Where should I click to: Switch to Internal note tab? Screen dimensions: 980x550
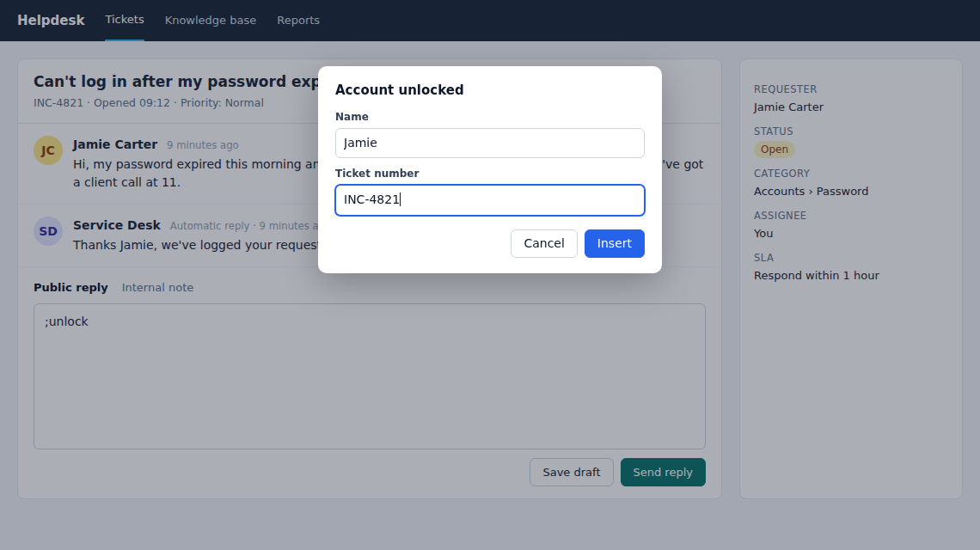click(x=157, y=288)
